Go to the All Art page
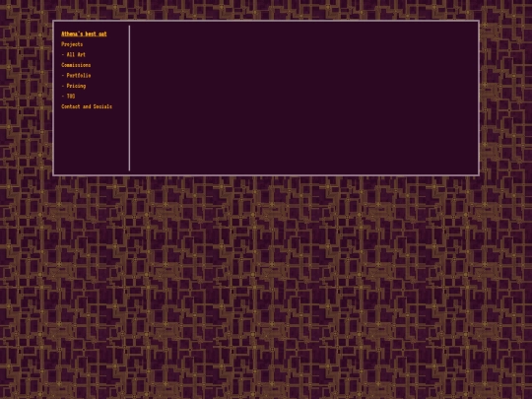The image size is (532, 399). click(x=76, y=54)
